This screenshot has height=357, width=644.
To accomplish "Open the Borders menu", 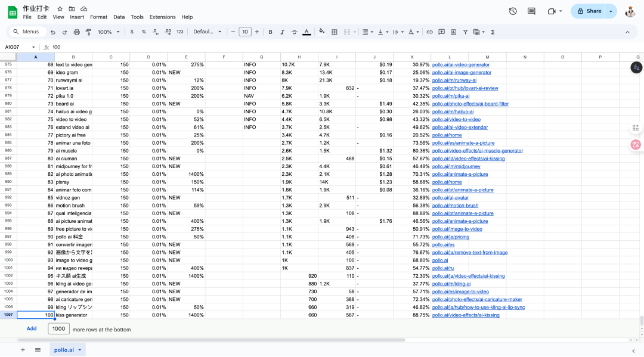I will pos(335,32).
